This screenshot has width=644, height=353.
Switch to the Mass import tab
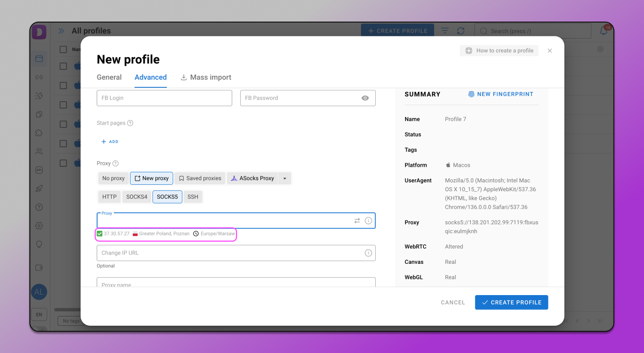tap(206, 77)
